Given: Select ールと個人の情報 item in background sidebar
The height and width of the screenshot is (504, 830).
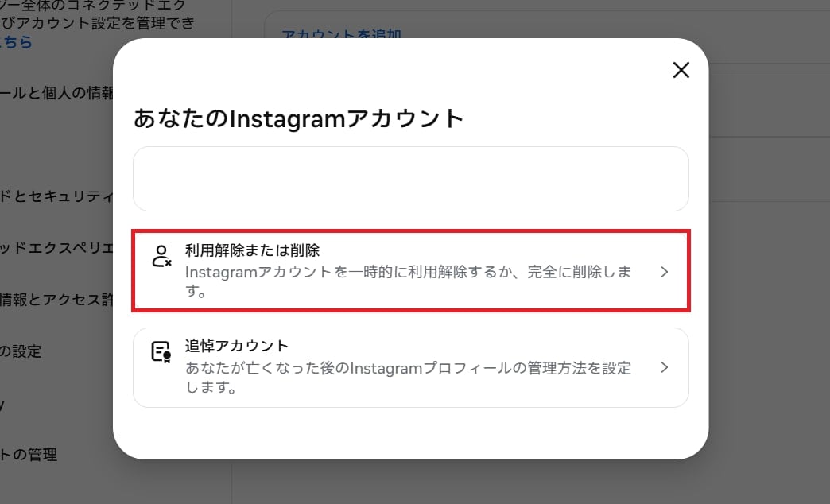Looking at the screenshot, I should 56,93.
